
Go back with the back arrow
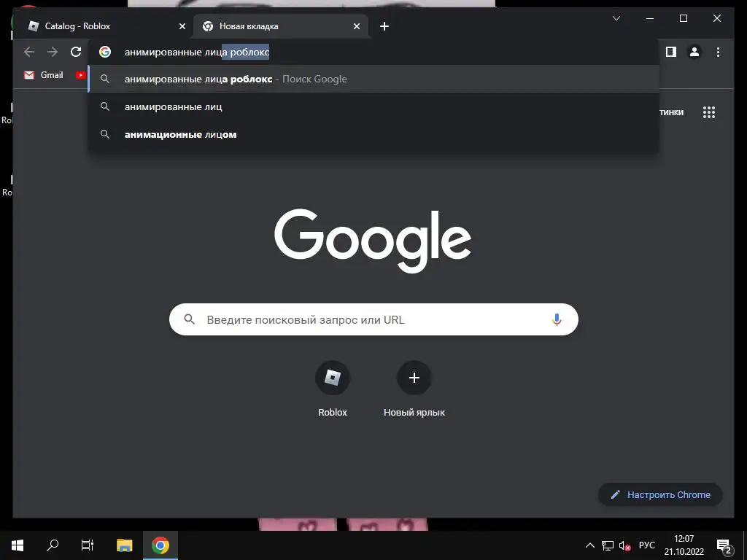[29, 52]
